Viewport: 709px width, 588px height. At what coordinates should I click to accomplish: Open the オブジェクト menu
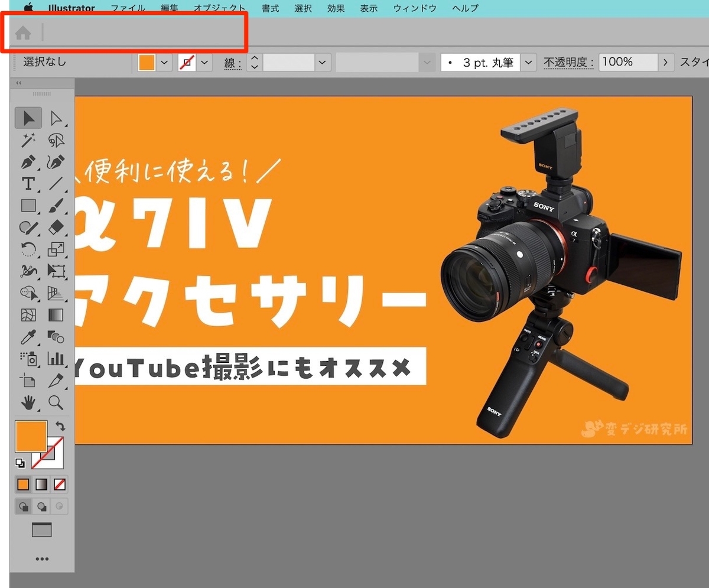[x=220, y=8]
